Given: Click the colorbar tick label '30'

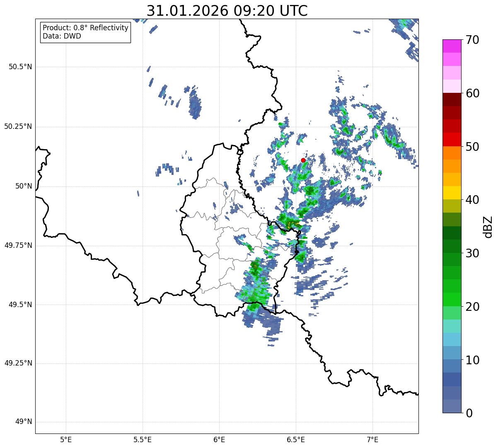Looking at the screenshot, I should coord(472,253).
